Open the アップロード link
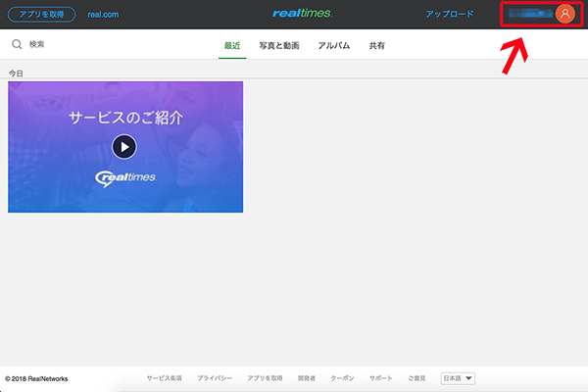The height and width of the screenshot is (392, 588). (449, 15)
